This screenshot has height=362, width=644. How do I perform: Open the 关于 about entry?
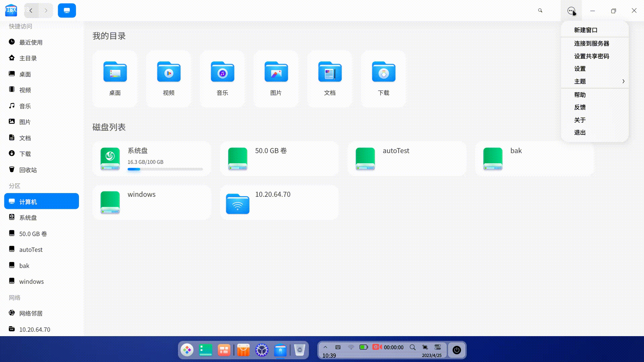pyautogui.click(x=595, y=120)
